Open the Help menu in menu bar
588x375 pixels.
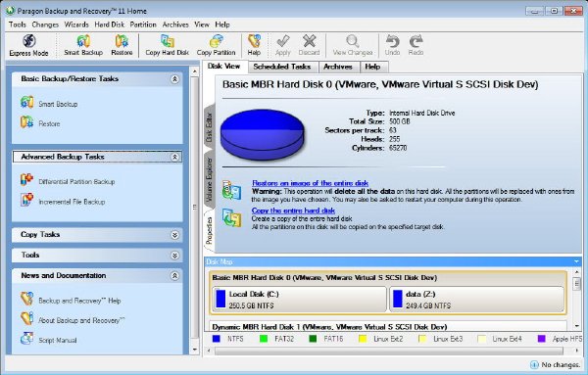pos(222,24)
